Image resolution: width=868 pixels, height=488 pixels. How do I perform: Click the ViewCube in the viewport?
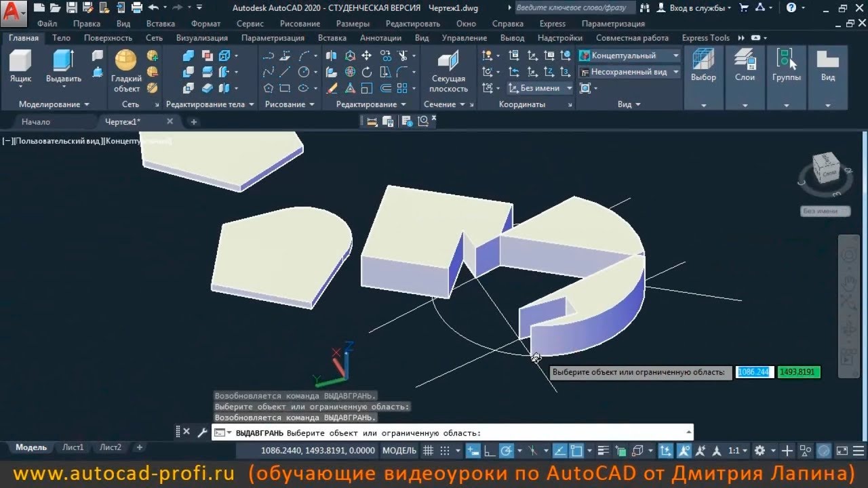pyautogui.click(x=826, y=169)
